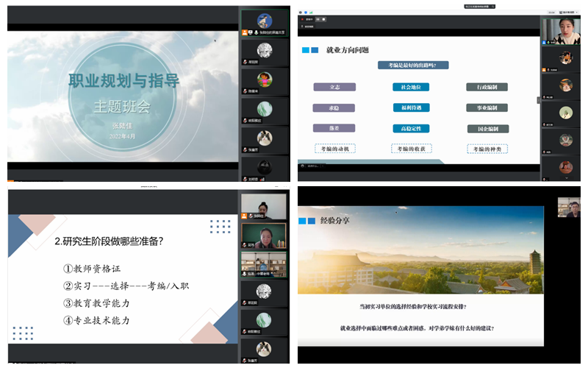Toggle the muted mic on the rabbit avatar tile
The height and width of the screenshot is (368, 588).
245,148
